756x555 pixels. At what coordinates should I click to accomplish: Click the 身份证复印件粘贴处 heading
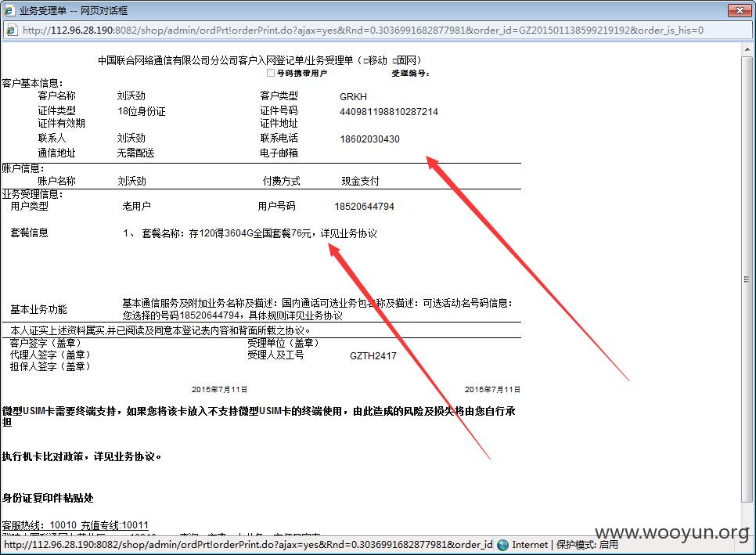(48, 498)
